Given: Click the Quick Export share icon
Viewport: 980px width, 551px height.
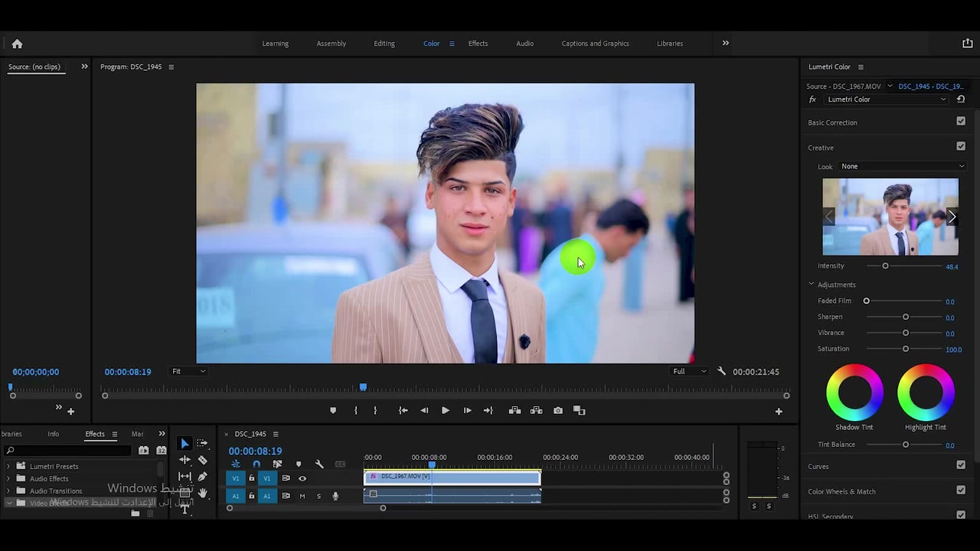Looking at the screenshot, I should (x=967, y=44).
